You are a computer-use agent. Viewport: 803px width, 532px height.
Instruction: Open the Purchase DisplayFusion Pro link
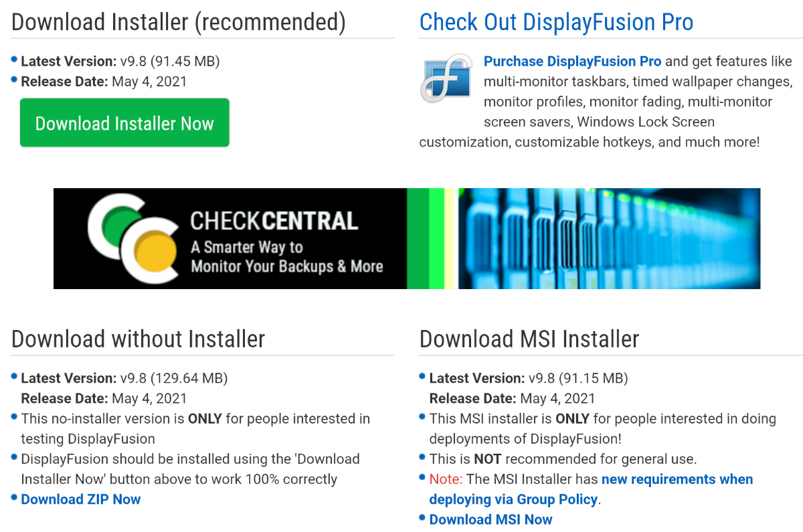pos(572,62)
